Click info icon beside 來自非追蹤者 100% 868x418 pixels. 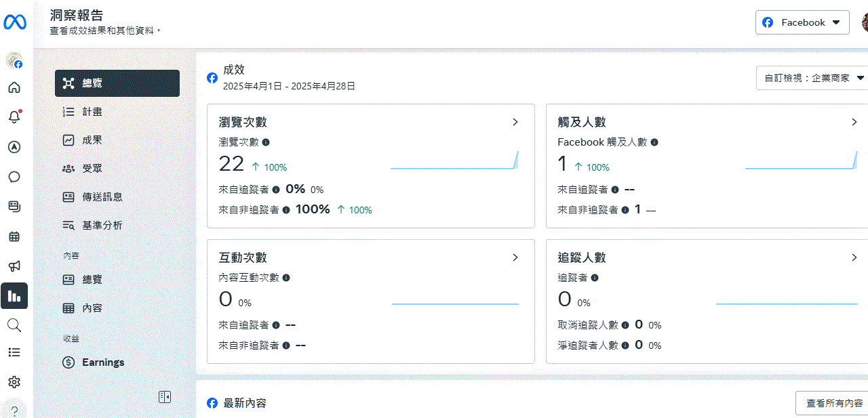click(x=286, y=210)
